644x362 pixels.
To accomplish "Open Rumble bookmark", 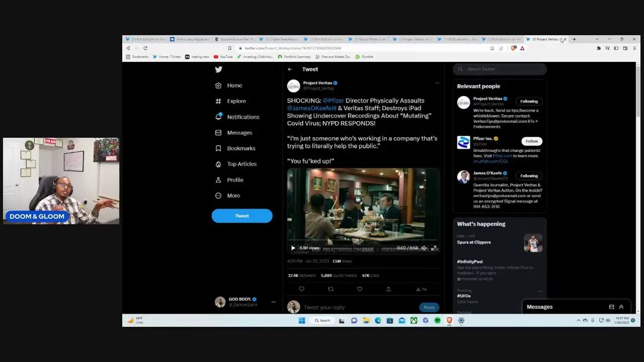I will pyautogui.click(x=364, y=57).
